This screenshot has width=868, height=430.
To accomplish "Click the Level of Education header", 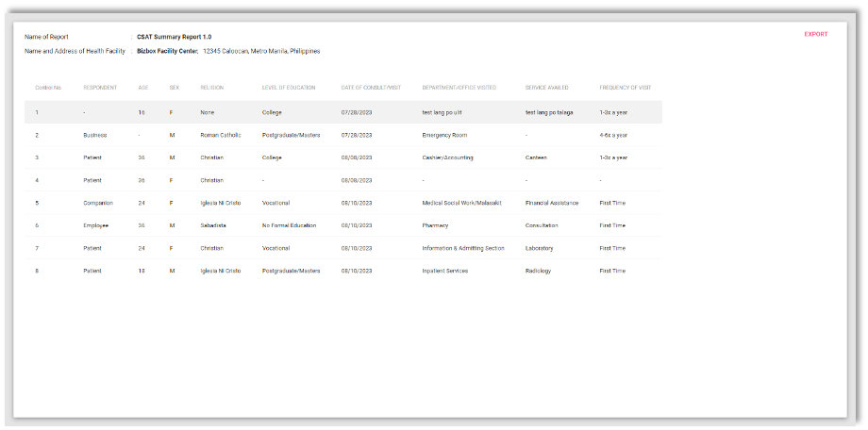I will point(286,88).
